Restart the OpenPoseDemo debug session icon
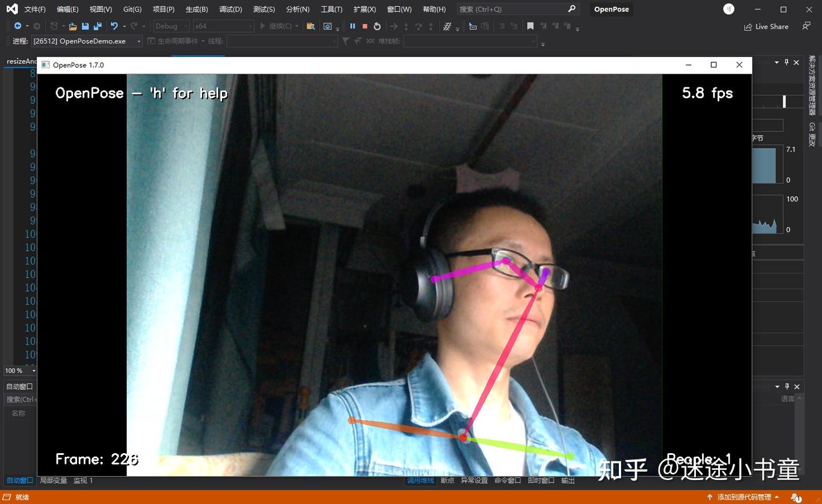Viewport: 822px width, 504px height. [x=377, y=26]
